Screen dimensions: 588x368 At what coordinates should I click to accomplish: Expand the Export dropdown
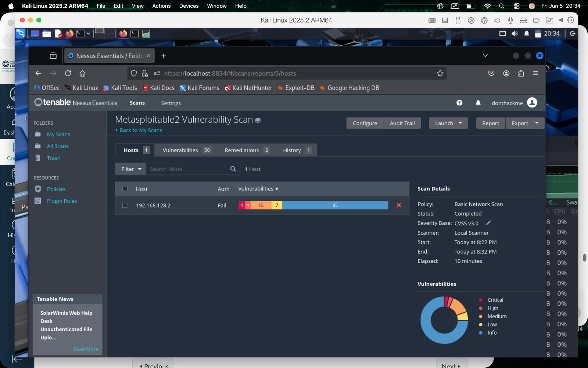pyautogui.click(x=525, y=123)
